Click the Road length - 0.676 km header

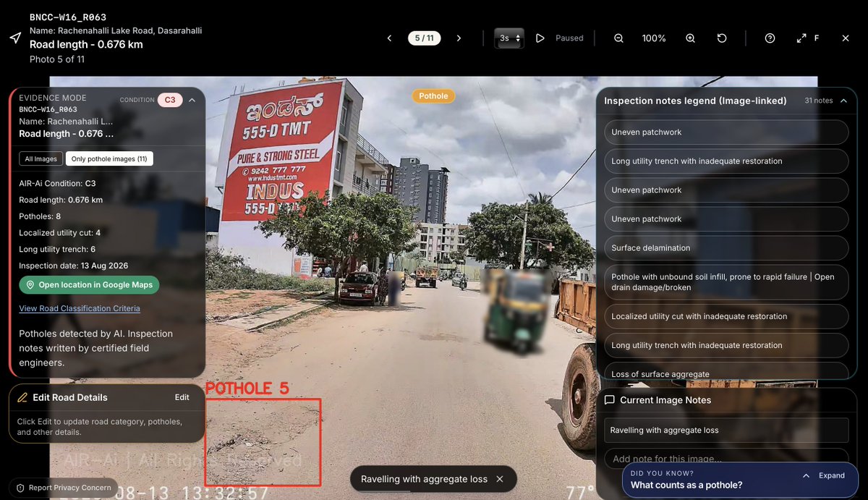[86, 44]
